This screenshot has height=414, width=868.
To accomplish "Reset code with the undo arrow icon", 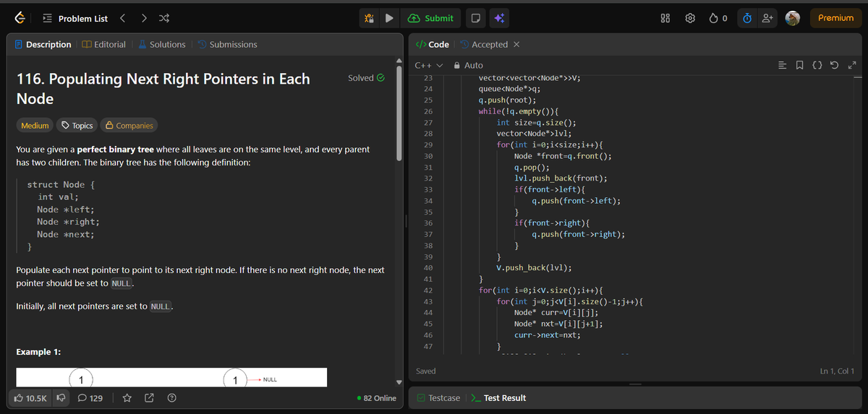I will 835,65.
